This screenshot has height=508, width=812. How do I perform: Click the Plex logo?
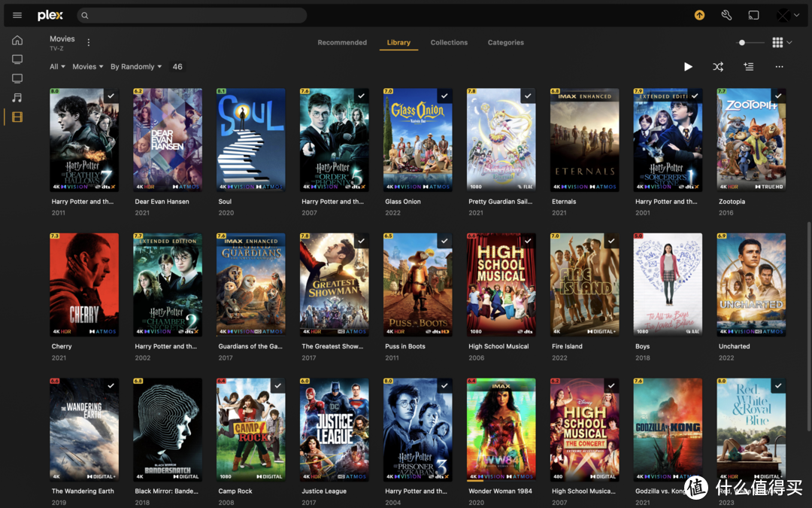point(50,15)
